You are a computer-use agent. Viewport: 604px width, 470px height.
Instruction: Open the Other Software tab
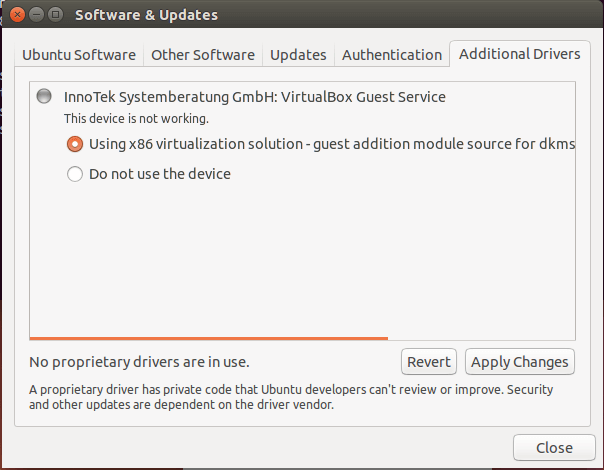pos(203,55)
